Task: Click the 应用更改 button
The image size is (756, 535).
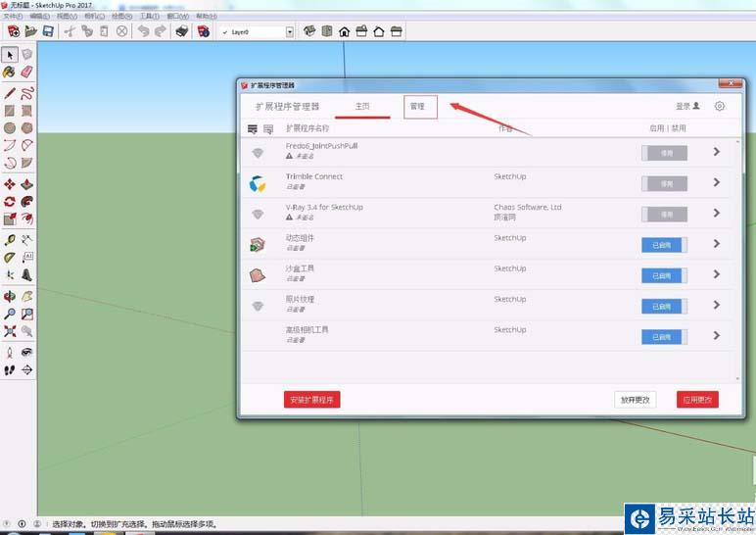Action: coord(697,400)
